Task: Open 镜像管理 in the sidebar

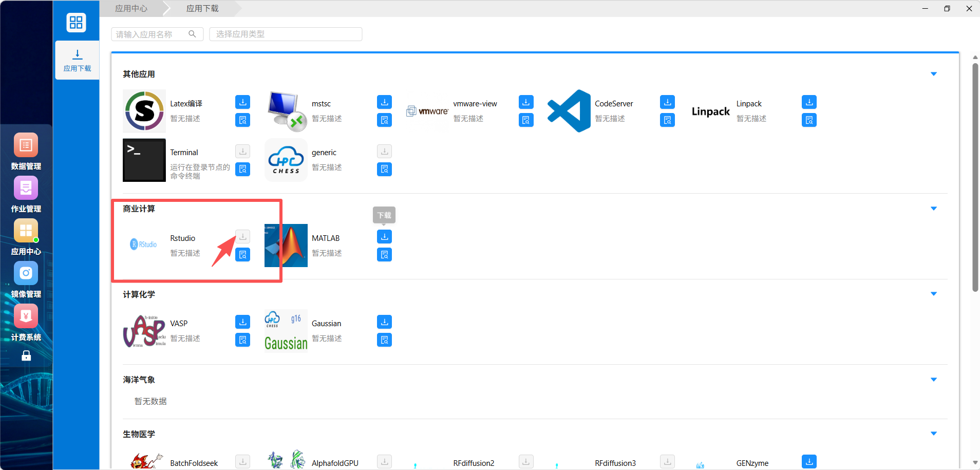Action: coord(26,279)
